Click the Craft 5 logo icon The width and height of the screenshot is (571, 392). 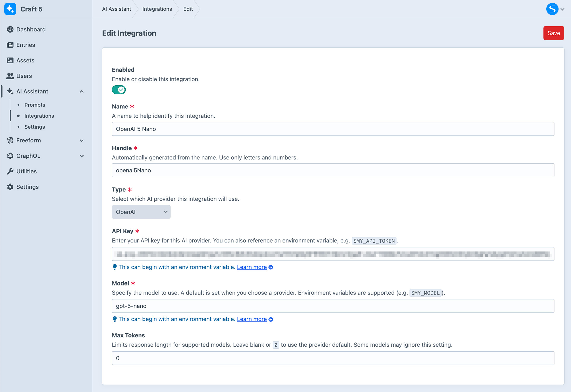tap(10, 9)
